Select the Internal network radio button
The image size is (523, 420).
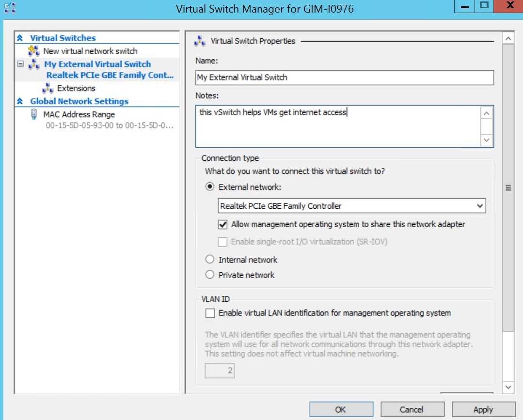[210, 260]
